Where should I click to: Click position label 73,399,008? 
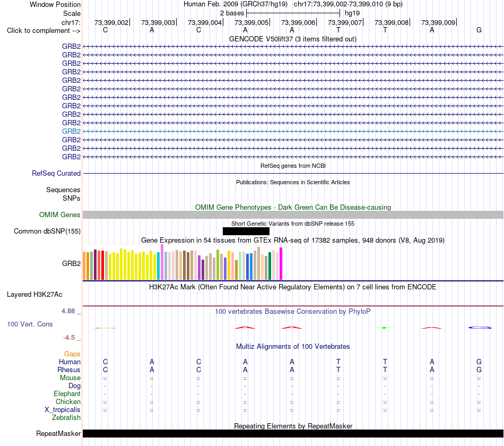pyautogui.click(x=392, y=22)
